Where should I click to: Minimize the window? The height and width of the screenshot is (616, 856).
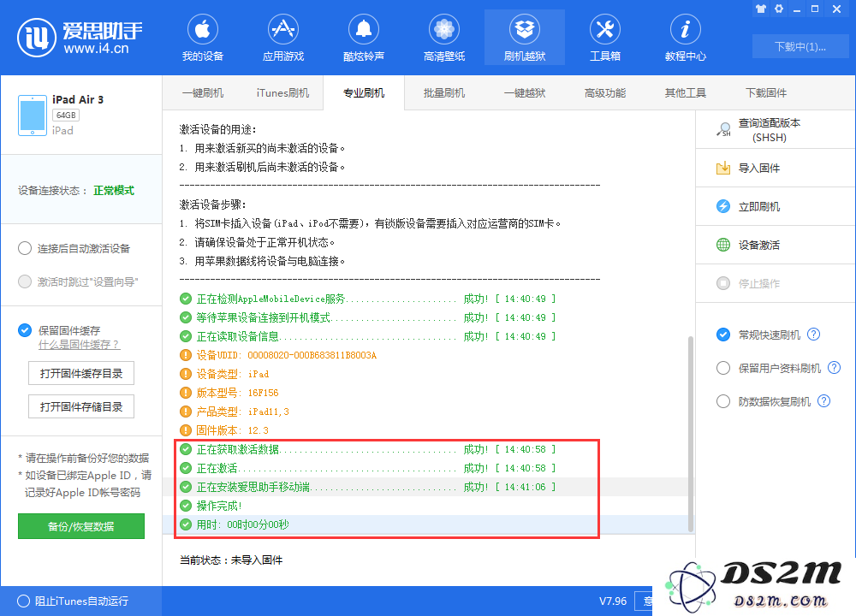point(796,9)
